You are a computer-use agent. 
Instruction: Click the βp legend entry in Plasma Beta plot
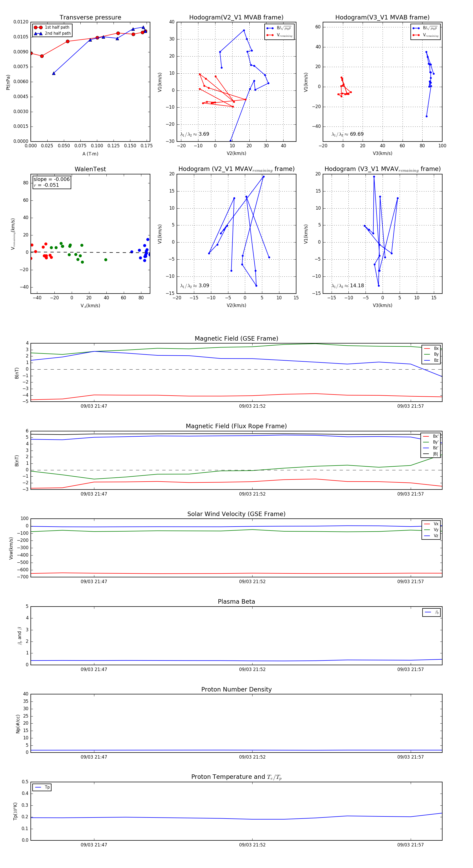pos(431,612)
